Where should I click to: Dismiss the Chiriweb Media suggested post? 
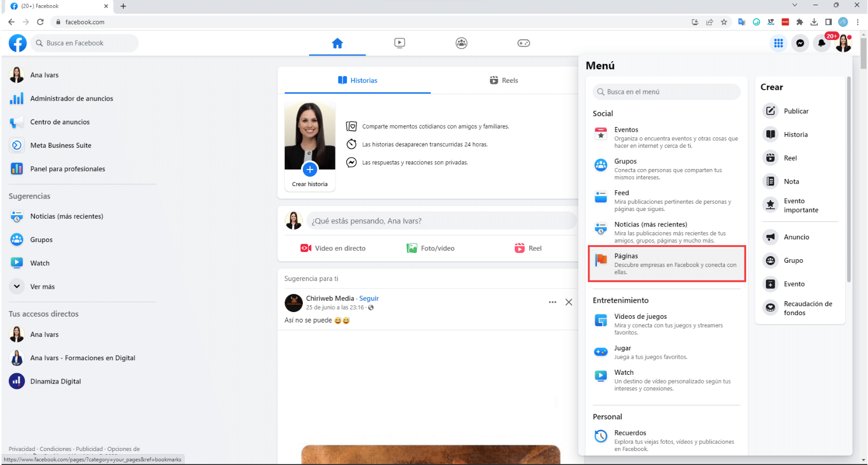569,302
